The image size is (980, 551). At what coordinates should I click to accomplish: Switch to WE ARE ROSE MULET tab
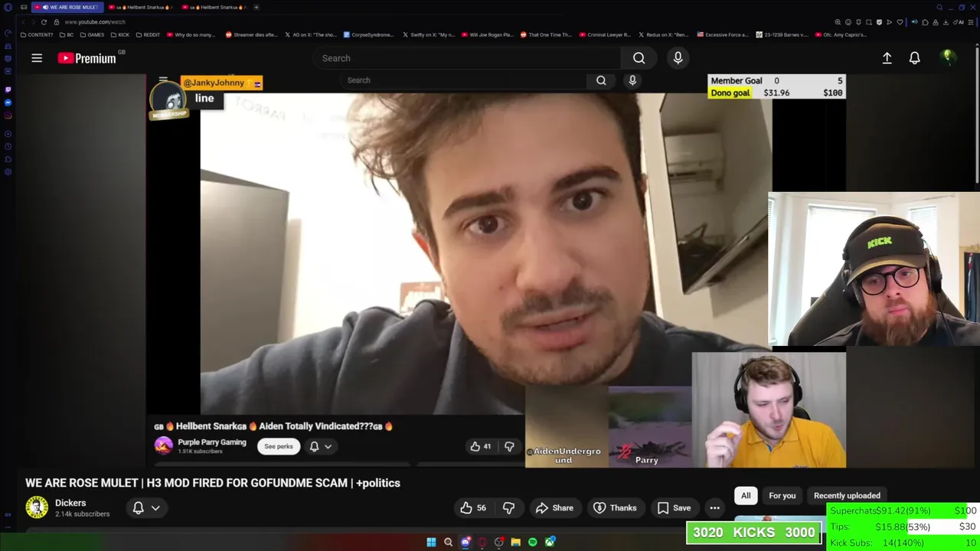(67, 8)
